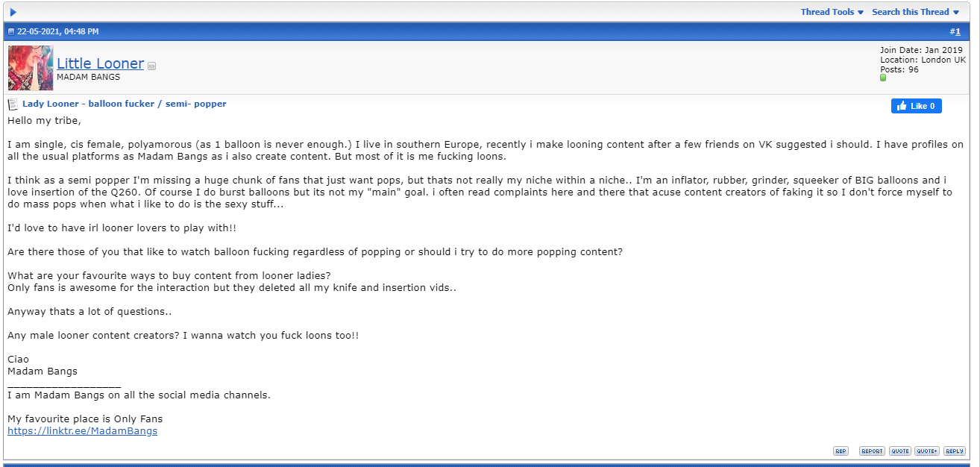Click the offline status icon beside username
980x467 pixels.
click(x=152, y=66)
